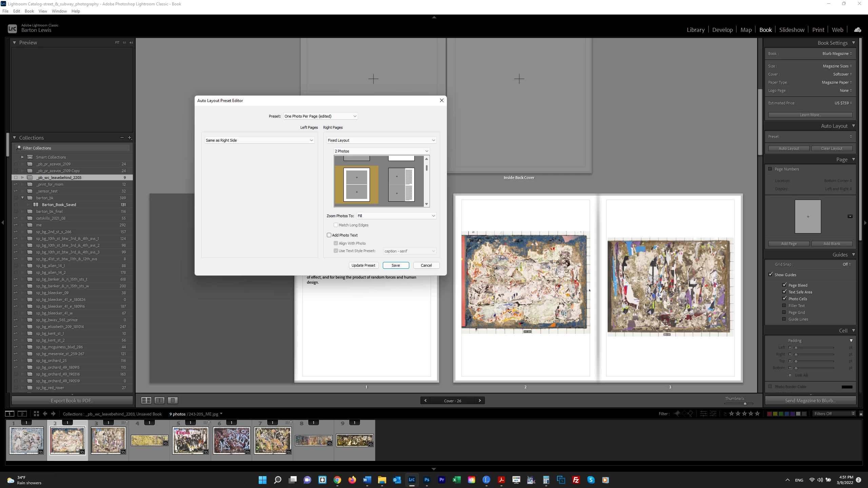
Task: Click the Adobe cloud sync icon
Action: 857,30
